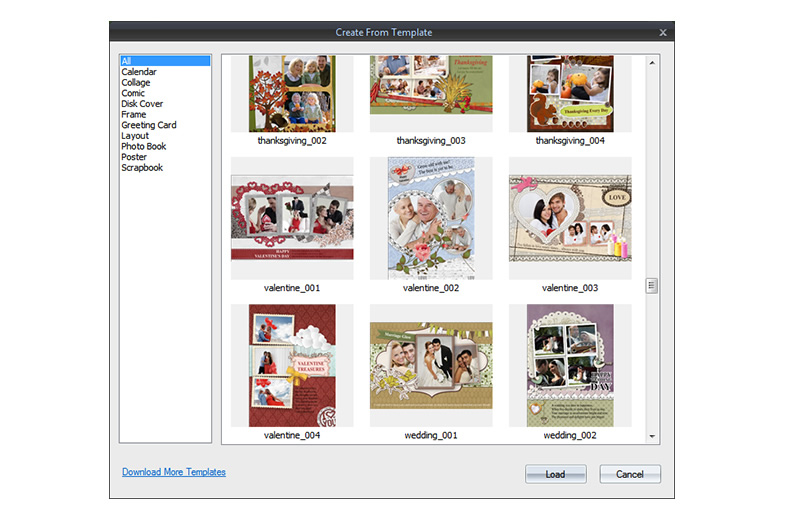Pick the valentine_003 template thumbnail
This screenshot has width=785, height=520.
570,218
